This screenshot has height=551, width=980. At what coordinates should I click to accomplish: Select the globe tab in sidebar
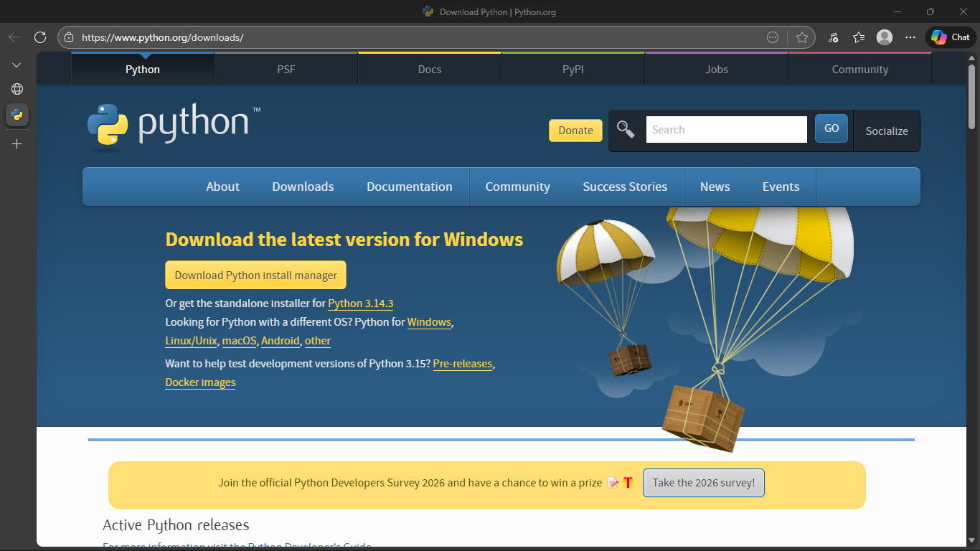point(17,89)
